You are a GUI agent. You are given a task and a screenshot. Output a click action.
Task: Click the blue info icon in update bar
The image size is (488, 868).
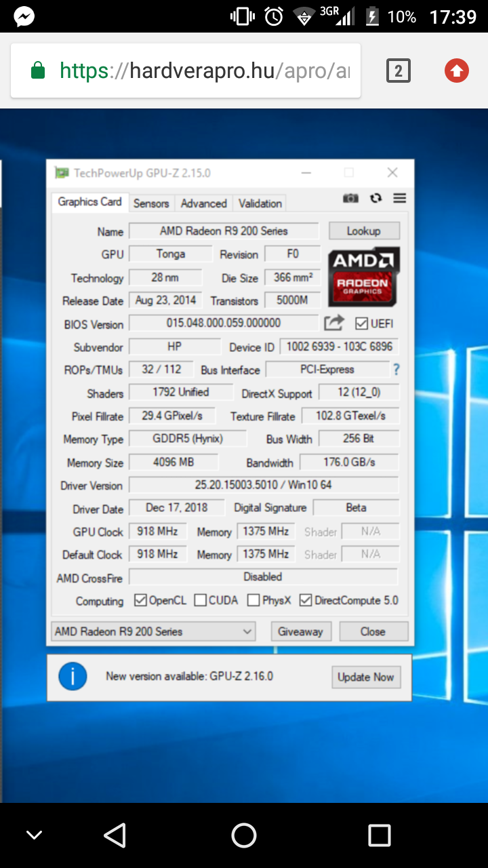coord(73,676)
